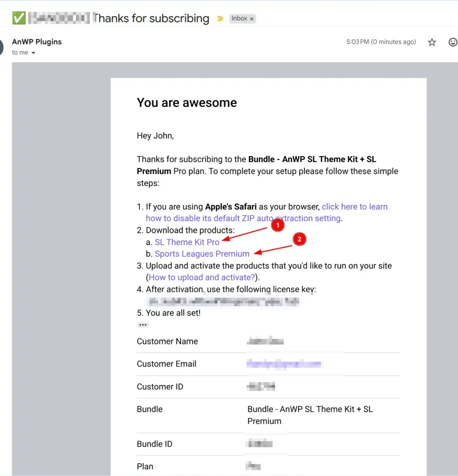Open 'How to upload and activate?' link
Screen dimensions: 458x476
[x=202, y=278]
